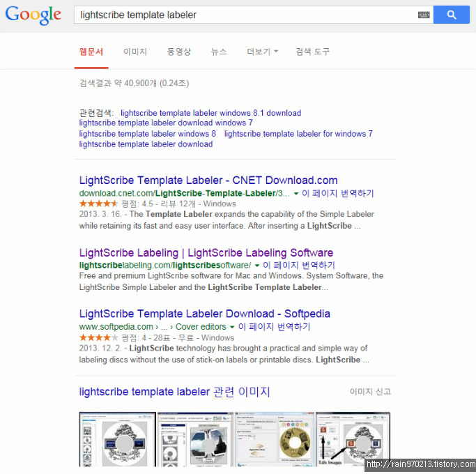This screenshot has height=474, width=476.
Task: Open LightScribe Labeling Software result title
Action: point(206,252)
